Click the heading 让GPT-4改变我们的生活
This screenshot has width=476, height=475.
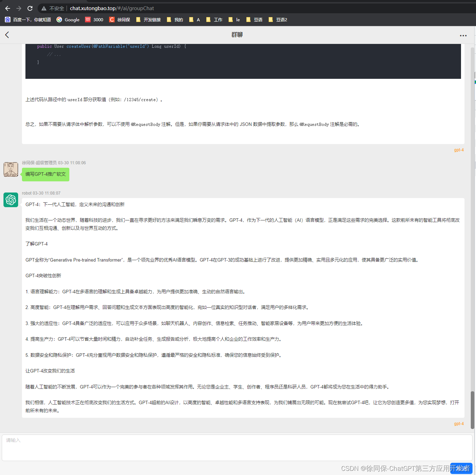(50, 371)
